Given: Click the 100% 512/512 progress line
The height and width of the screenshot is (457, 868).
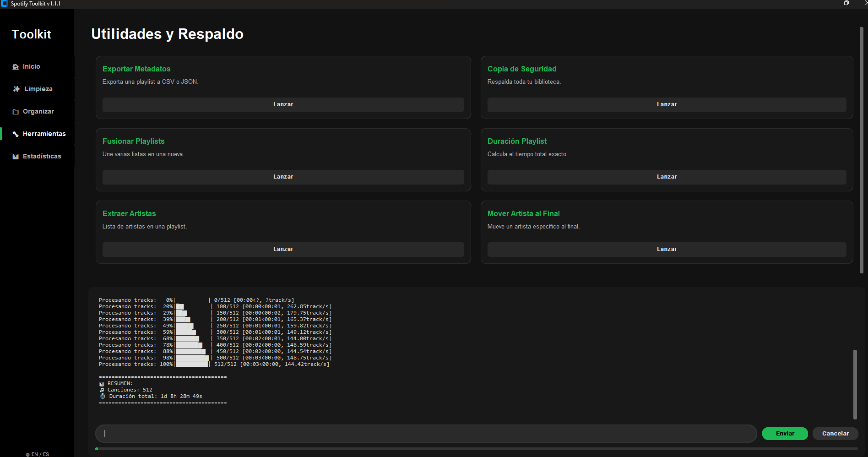Looking at the screenshot, I should (214, 365).
